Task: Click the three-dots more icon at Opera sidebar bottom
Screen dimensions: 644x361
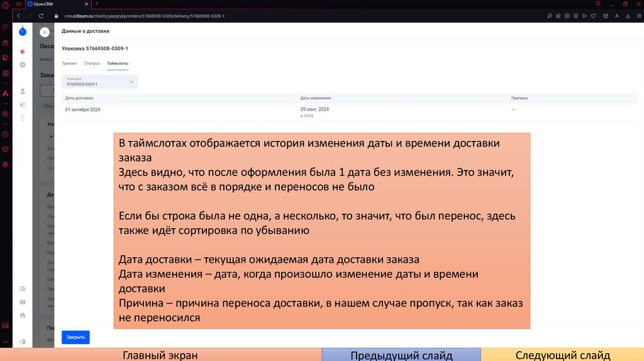Action: click(5, 342)
